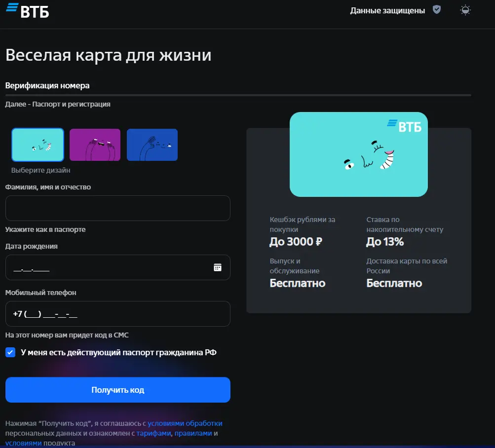Click the Укажите как в паспорте hint

pos(45,229)
